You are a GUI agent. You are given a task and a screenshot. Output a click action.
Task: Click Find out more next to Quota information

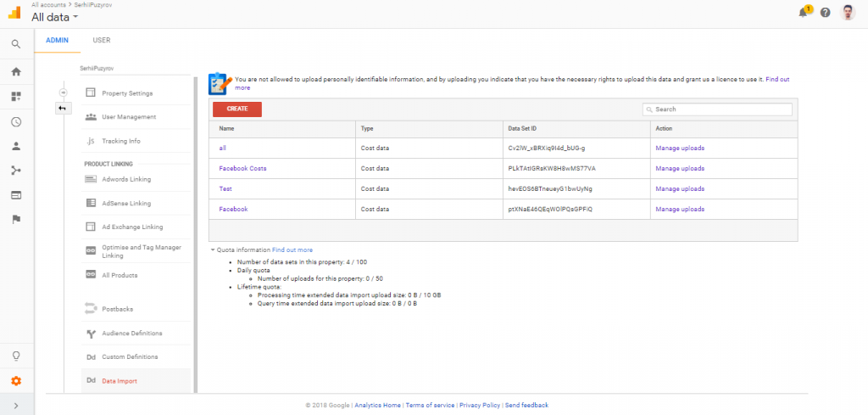pyautogui.click(x=292, y=250)
